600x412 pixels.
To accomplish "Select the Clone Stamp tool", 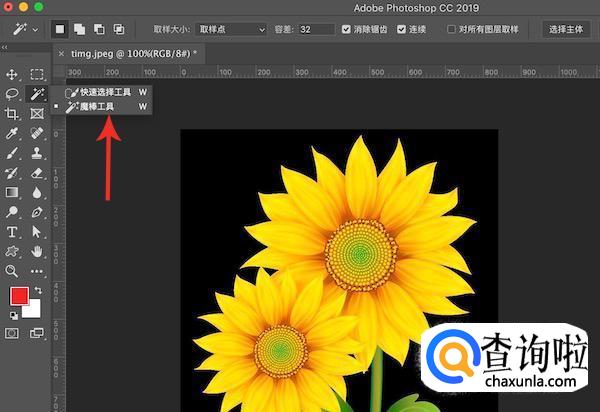I will [37, 153].
